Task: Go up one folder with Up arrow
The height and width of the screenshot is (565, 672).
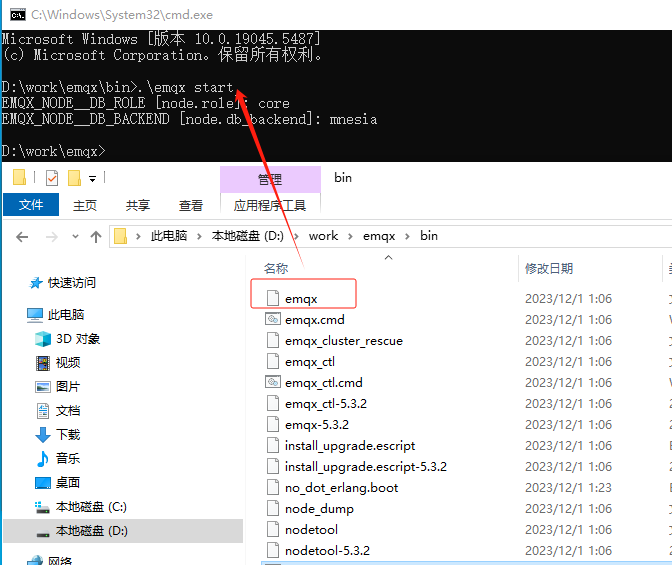Action: 96,237
